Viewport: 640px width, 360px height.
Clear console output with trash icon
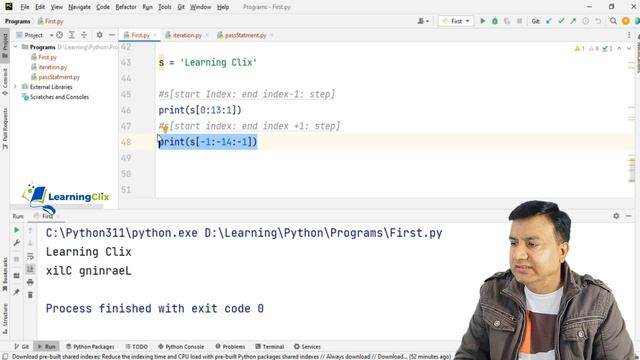coord(30,295)
